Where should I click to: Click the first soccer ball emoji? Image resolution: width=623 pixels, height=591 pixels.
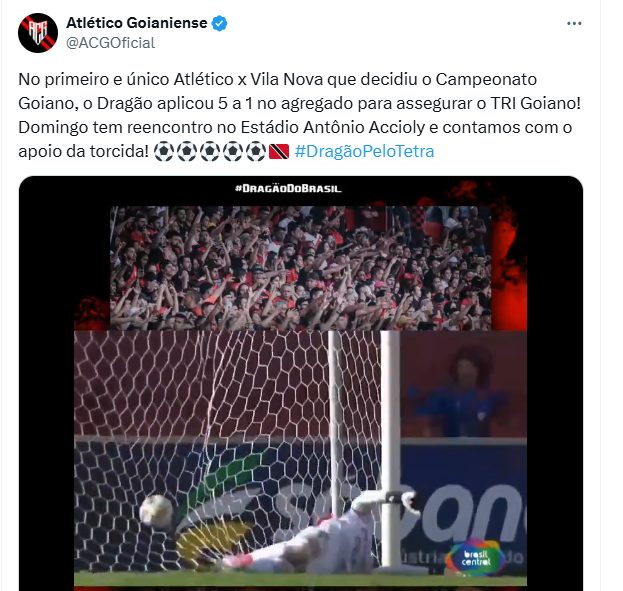tap(163, 151)
